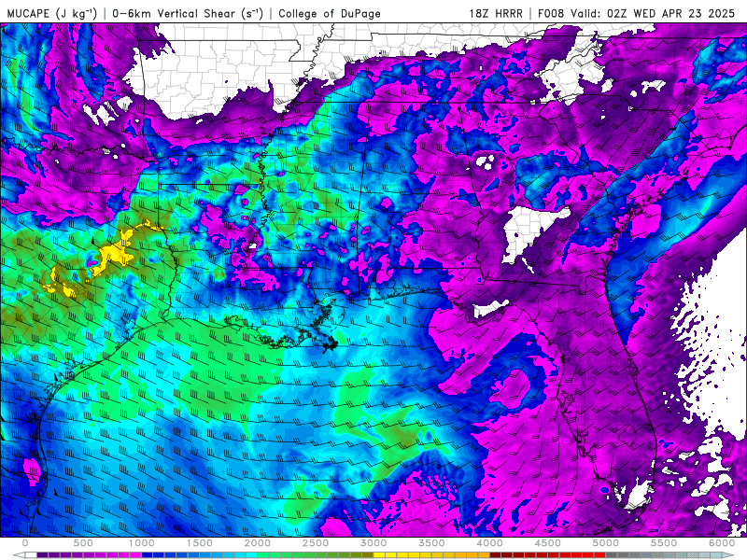Click the 4500 value on the color scale
The height and width of the screenshot is (560, 747).
pyautogui.click(x=548, y=543)
